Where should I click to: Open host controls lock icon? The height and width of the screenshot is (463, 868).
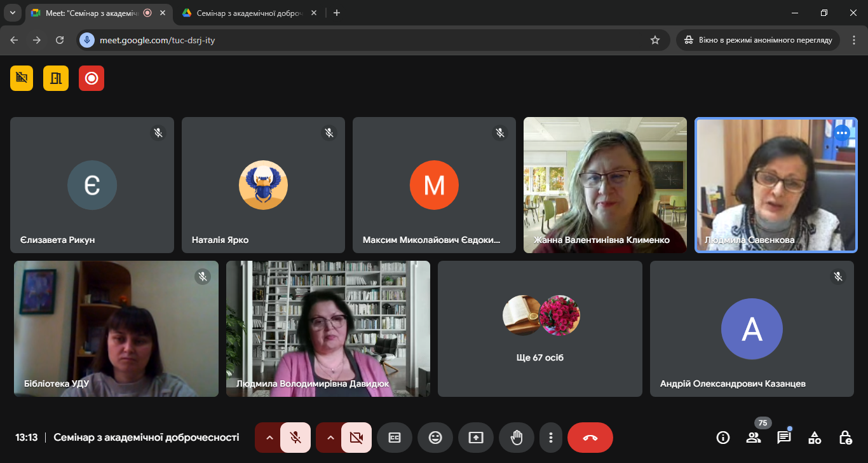[x=845, y=438]
